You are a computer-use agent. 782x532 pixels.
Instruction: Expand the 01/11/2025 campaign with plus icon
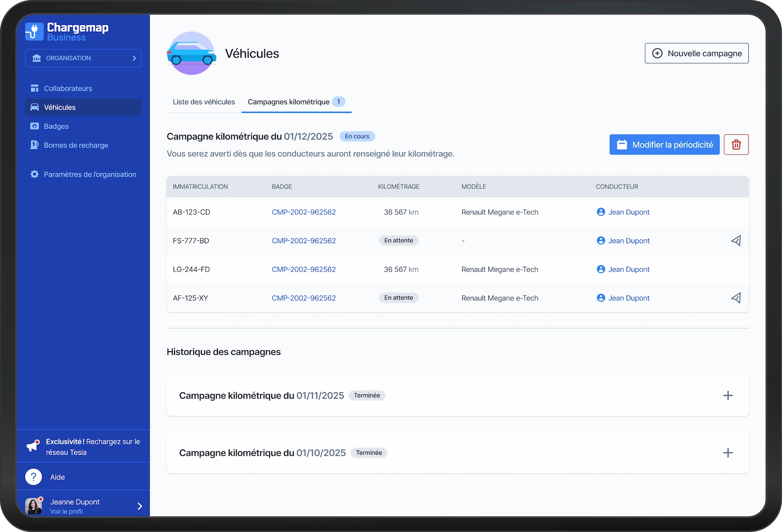[728, 396]
